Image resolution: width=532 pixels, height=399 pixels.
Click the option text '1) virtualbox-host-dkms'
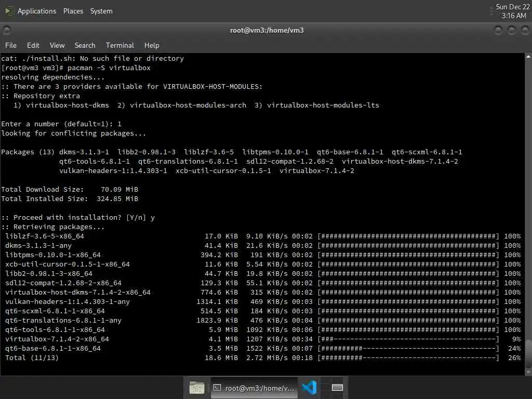(x=61, y=105)
